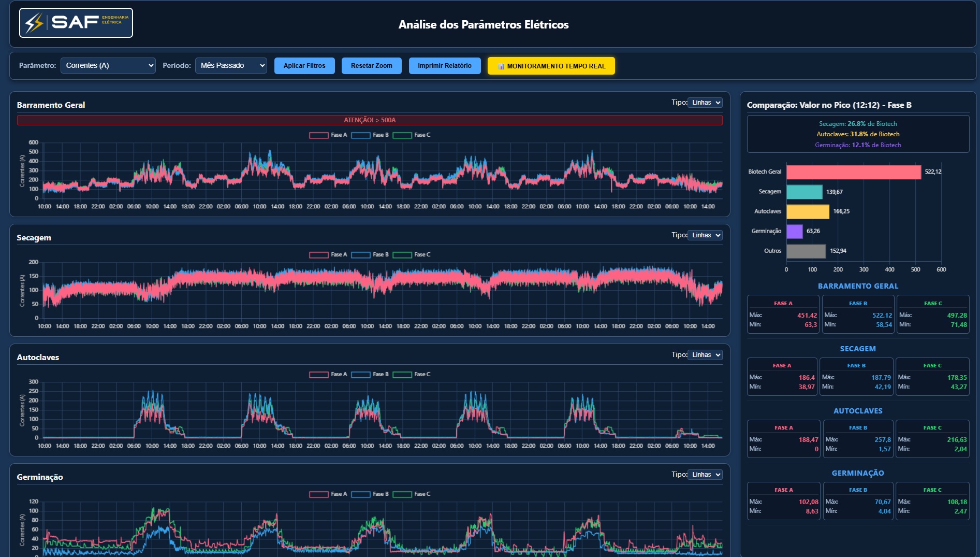This screenshot has height=557, width=980.
Task: Click chart icon in Monitoramento Tempo Real button
Action: 501,66
